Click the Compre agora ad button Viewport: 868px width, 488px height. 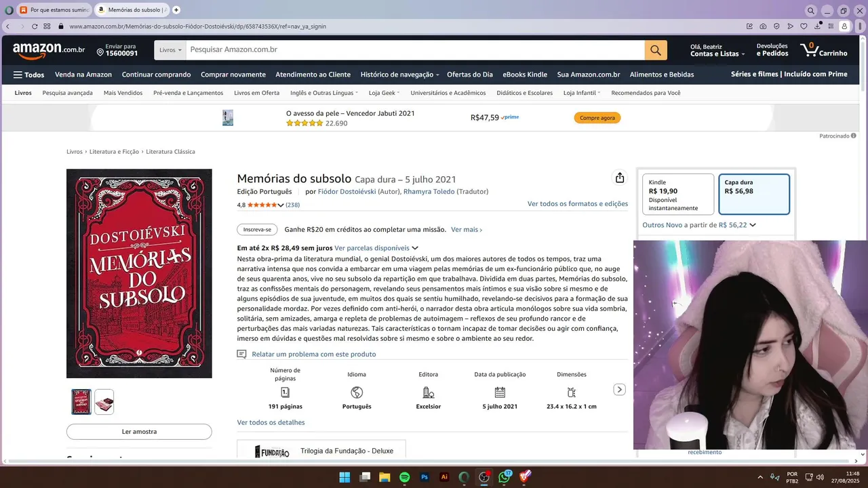pos(597,118)
